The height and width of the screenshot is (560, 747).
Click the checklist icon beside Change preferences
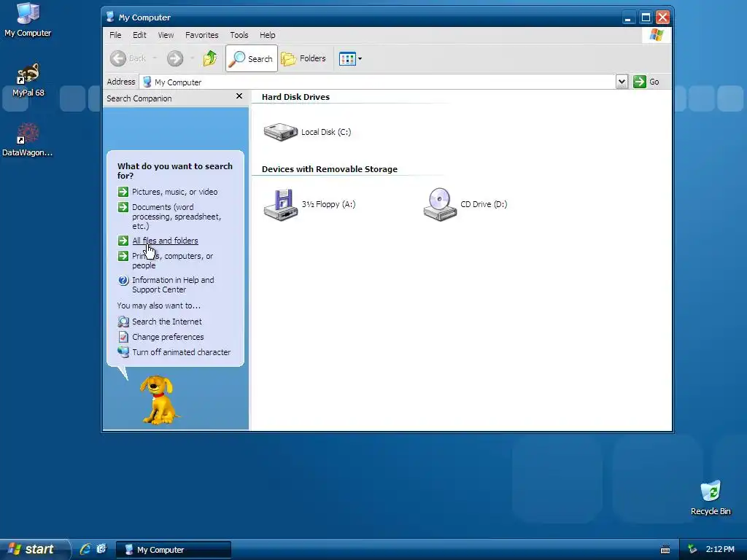(123, 337)
